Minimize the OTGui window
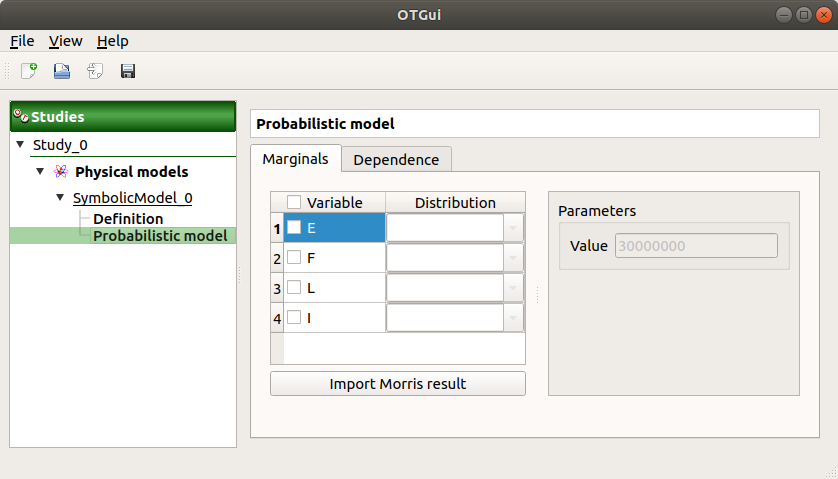This screenshot has height=479, width=838. pos(783,15)
